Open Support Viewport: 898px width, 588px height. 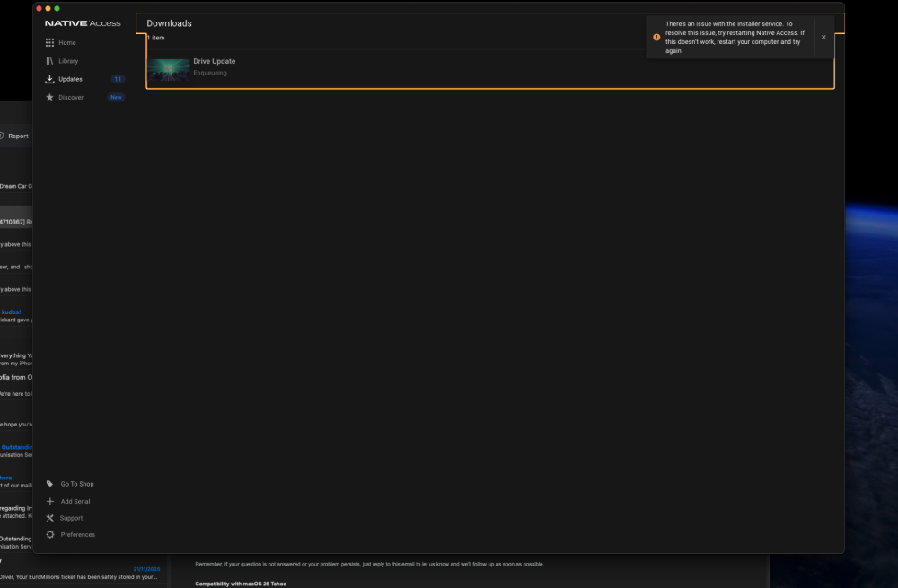click(71, 518)
